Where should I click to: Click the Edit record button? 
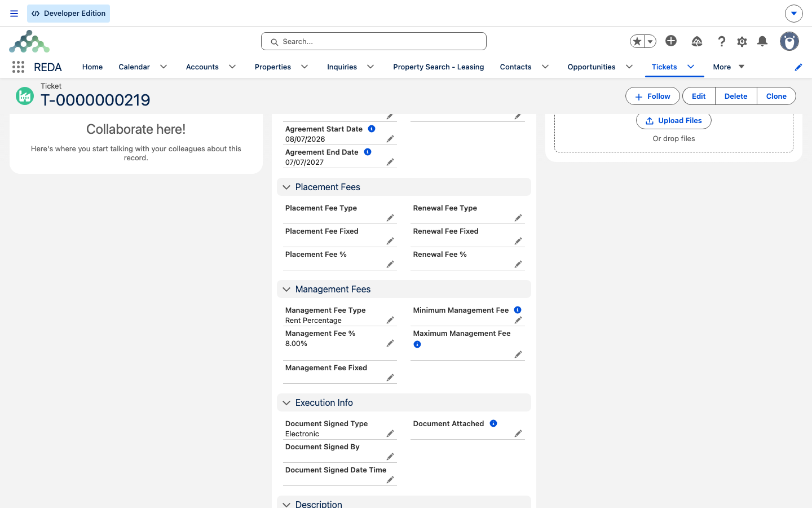pyautogui.click(x=699, y=96)
